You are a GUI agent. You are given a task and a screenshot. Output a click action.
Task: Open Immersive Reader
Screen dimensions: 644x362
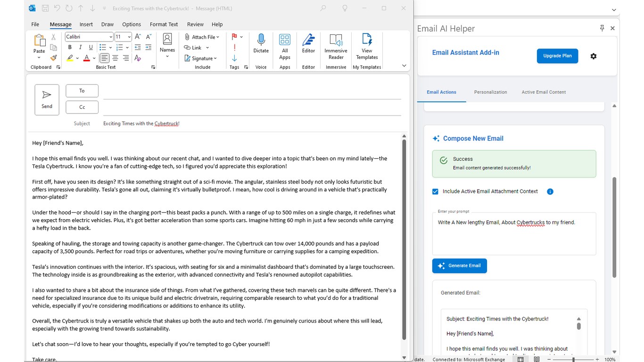coord(336,46)
